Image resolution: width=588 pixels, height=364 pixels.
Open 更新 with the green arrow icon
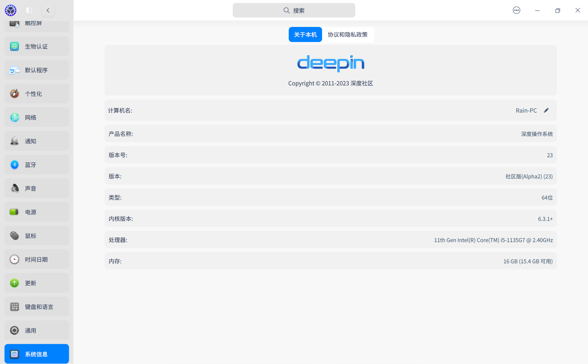[x=36, y=283]
